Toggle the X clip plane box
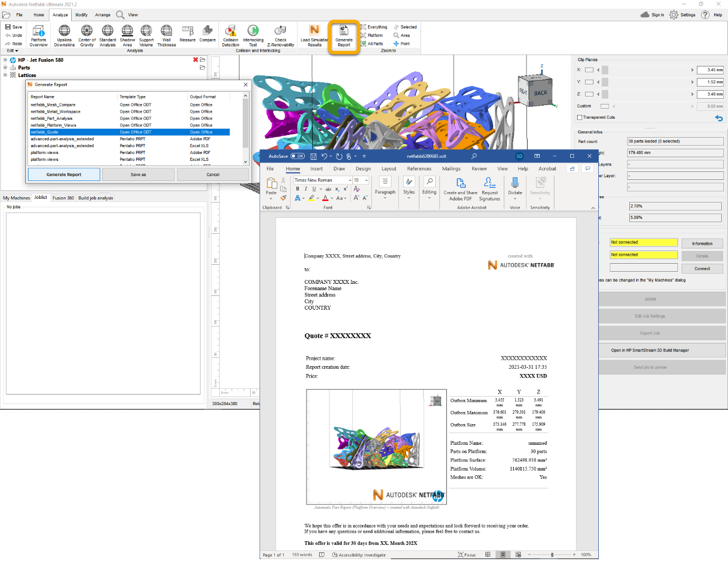 point(589,70)
